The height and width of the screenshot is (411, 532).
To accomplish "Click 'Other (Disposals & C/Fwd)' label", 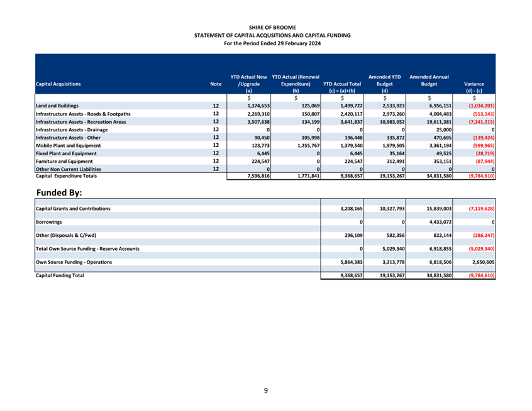I will 66,235.
